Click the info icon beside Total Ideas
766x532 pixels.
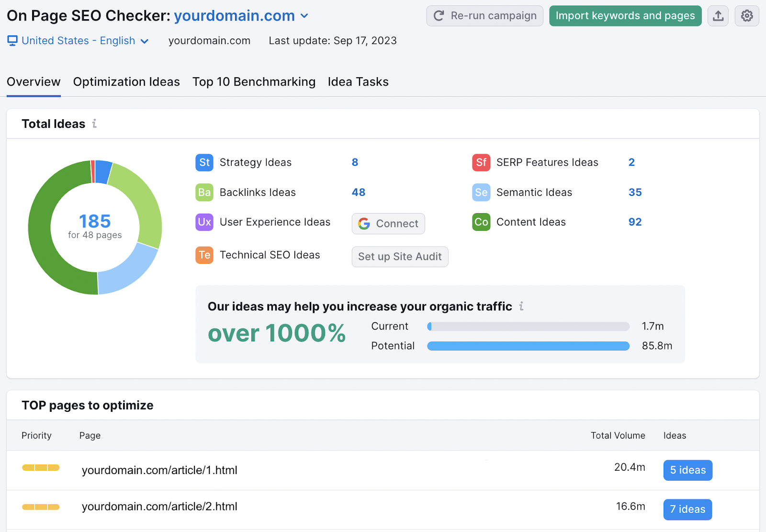pyautogui.click(x=94, y=124)
